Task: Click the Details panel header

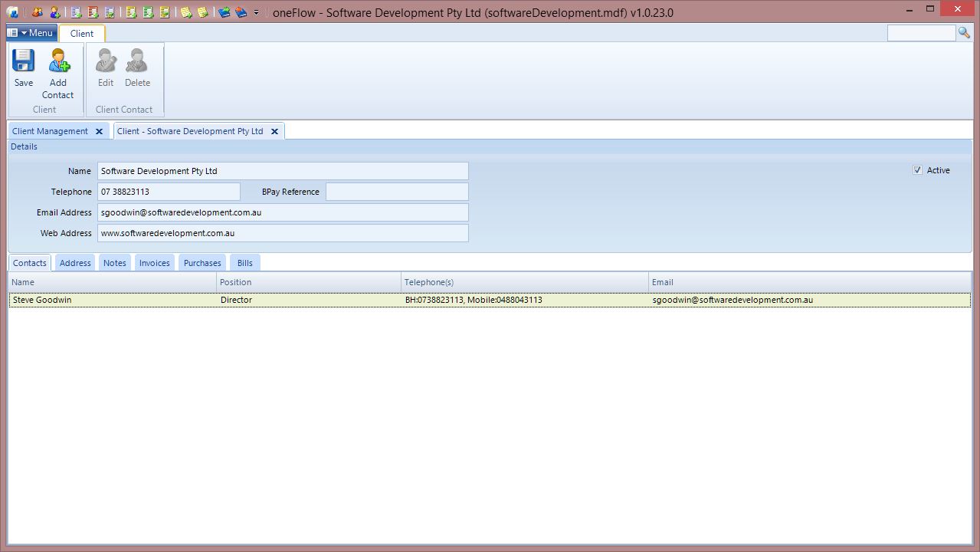Action: [490, 146]
